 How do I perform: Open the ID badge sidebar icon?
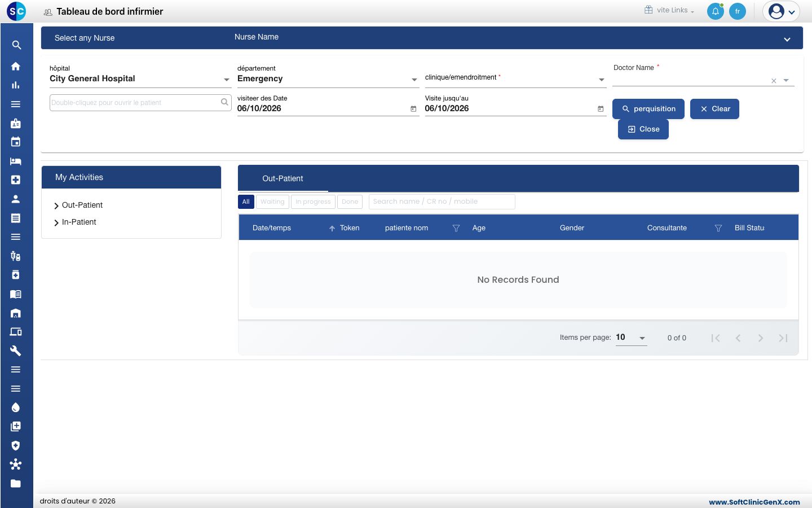(x=16, y=123)
